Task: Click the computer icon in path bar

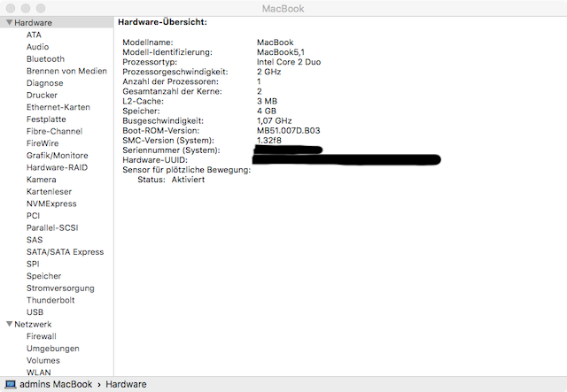Action: (10, 385)
